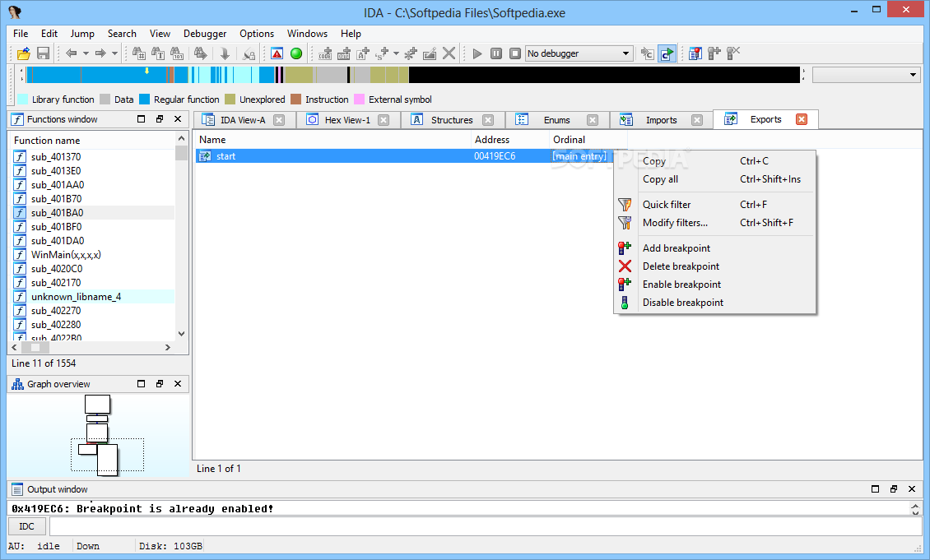The height and width of the screenshot is (560, 930).
Task: Click the convert to code icon
Action: click(325, 54)
